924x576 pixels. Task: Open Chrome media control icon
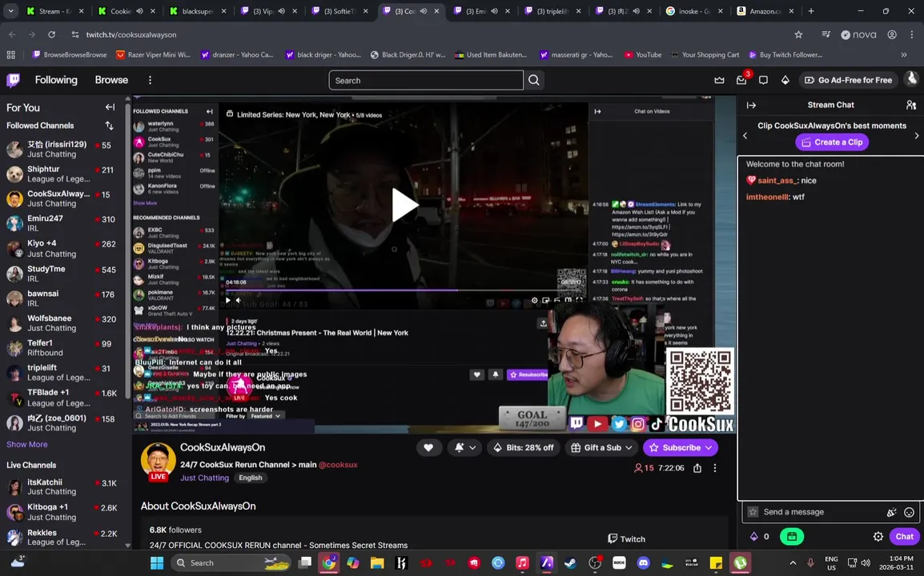(826, 34)
